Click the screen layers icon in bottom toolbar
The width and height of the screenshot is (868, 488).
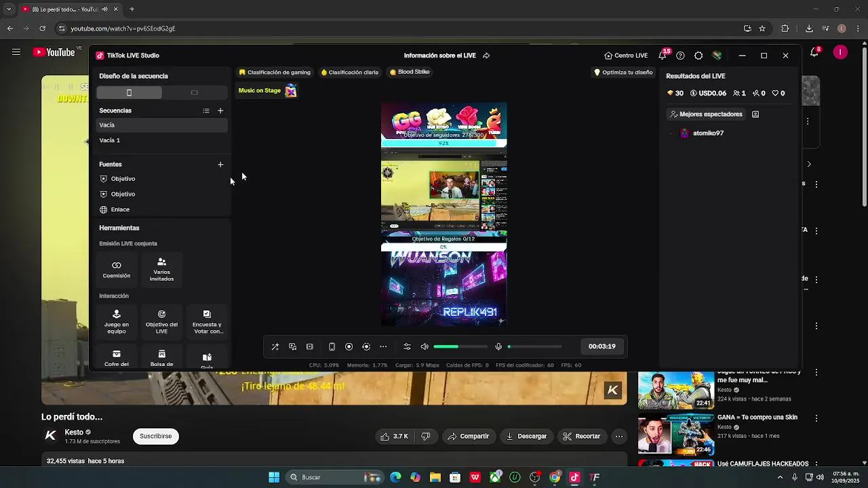tap(293, 346)
